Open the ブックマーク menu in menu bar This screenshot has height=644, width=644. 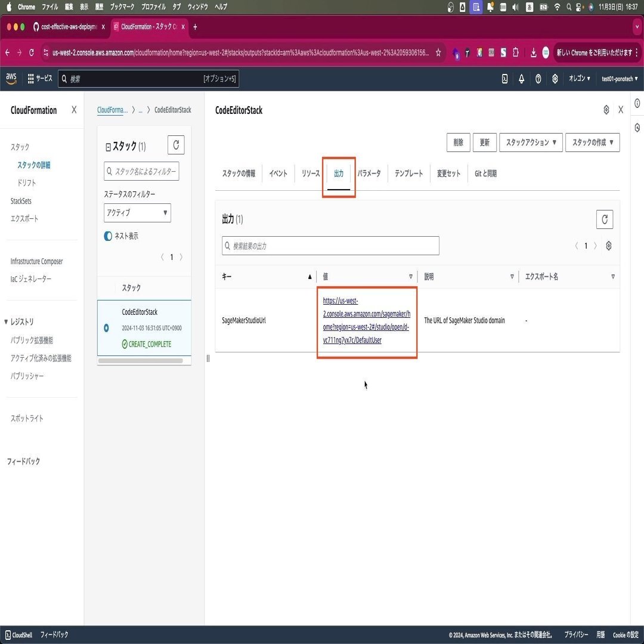(122, 7)
